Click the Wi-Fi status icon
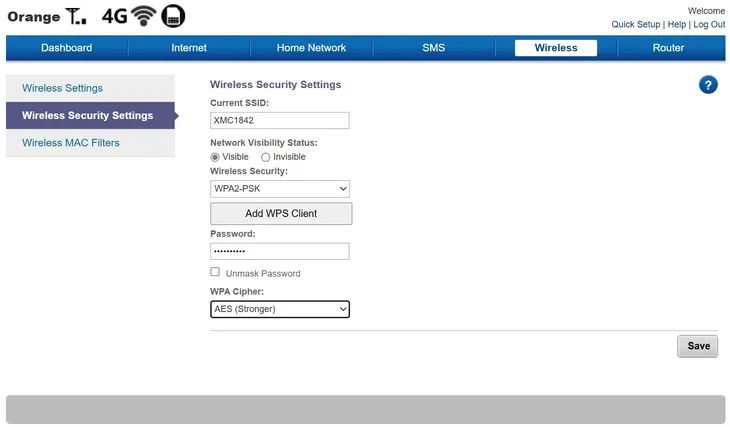This screenshot has width=730, height=427. tap(144, 16)
